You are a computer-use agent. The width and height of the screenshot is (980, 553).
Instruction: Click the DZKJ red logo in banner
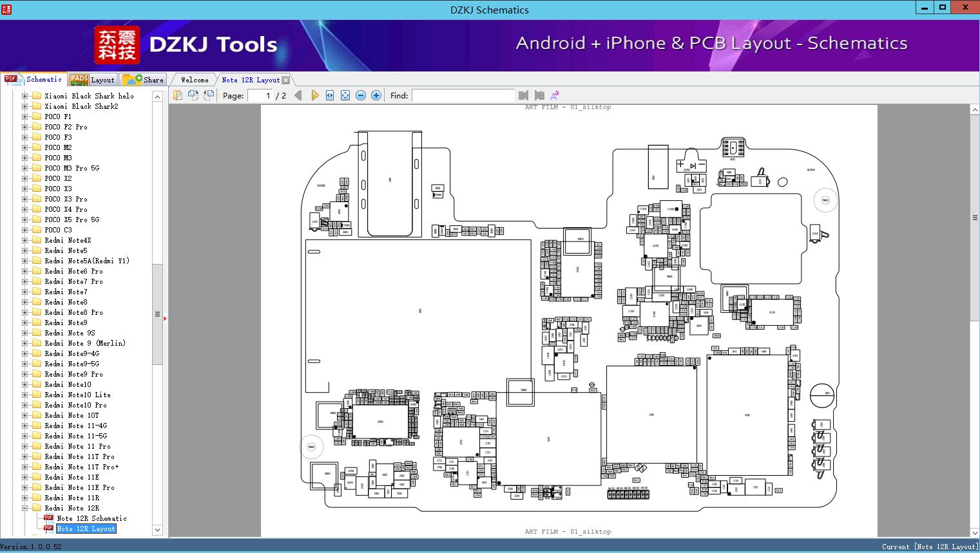point(117,45)
